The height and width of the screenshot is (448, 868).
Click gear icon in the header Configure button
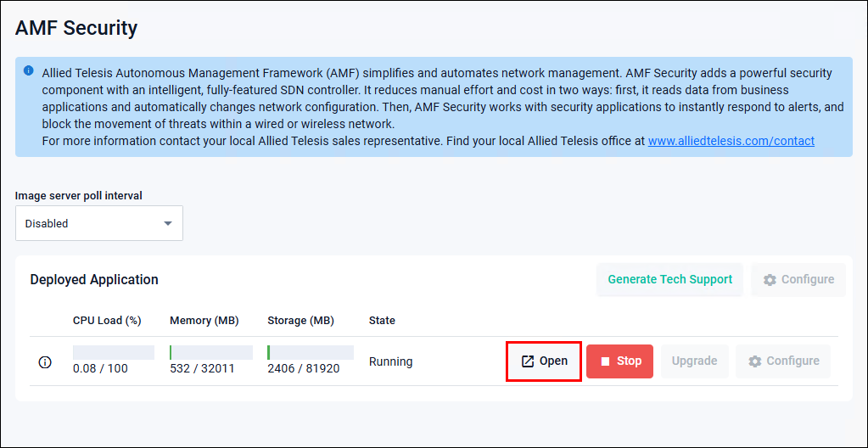click(770, 280)
